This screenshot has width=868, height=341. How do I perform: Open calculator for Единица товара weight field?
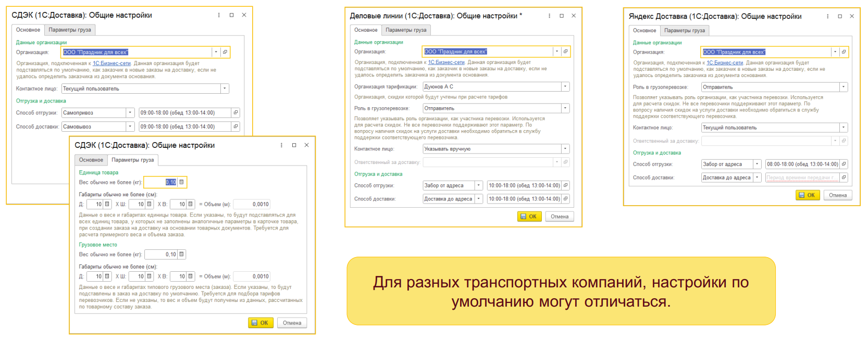pos(181,182)
